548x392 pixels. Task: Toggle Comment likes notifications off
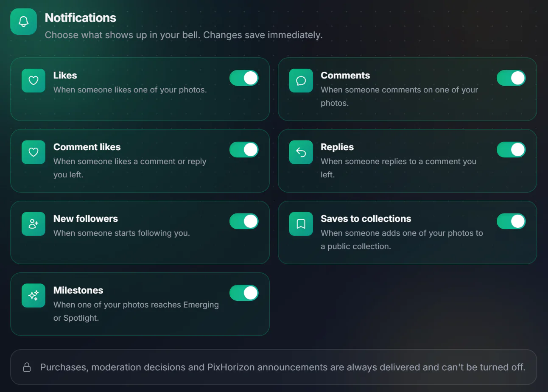pos(244,150)
